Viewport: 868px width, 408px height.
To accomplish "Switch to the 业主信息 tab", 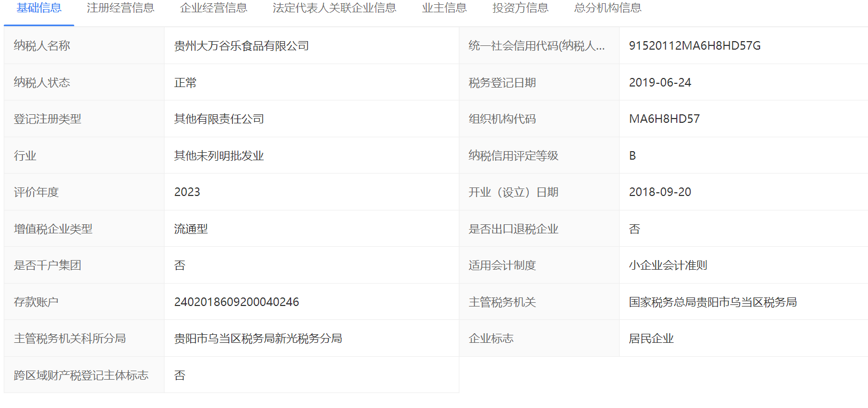I will [x=444, y=8].
